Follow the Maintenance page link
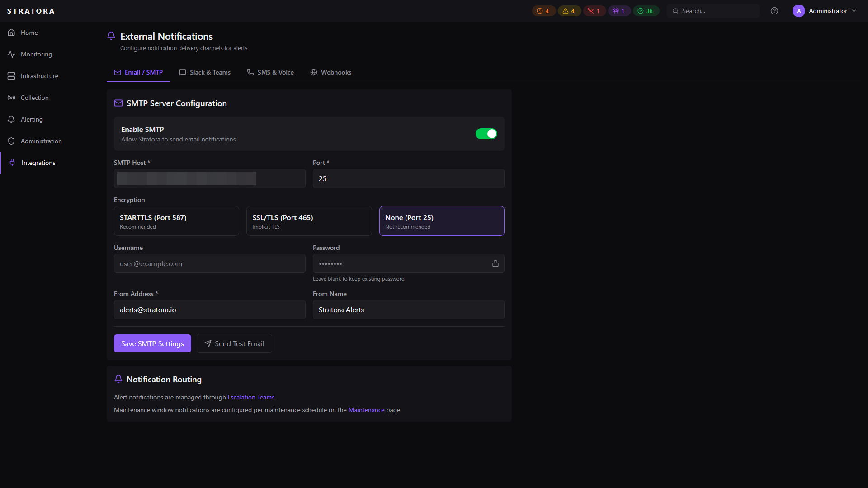 (366, 410)
